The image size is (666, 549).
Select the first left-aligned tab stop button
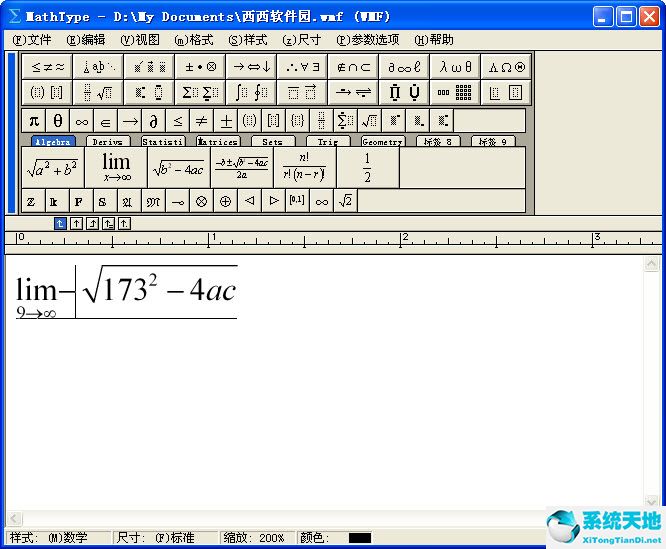point(60,223)
